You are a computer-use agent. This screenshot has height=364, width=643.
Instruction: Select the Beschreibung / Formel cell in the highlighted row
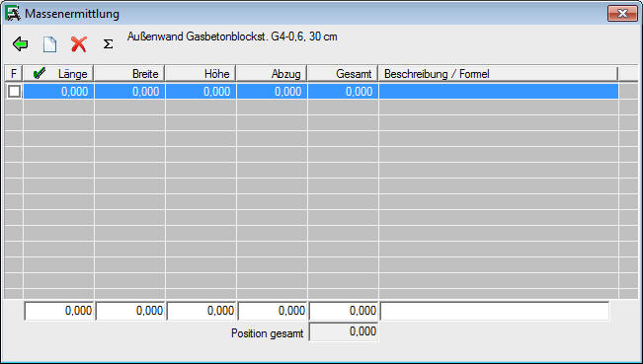[x=499, y=92]
